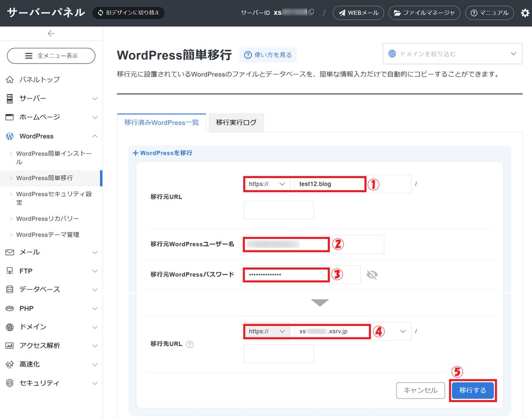Screen dimensions: 532x419
Task: Select WordPressリカバリー in the sidebar
Action: 47,219
